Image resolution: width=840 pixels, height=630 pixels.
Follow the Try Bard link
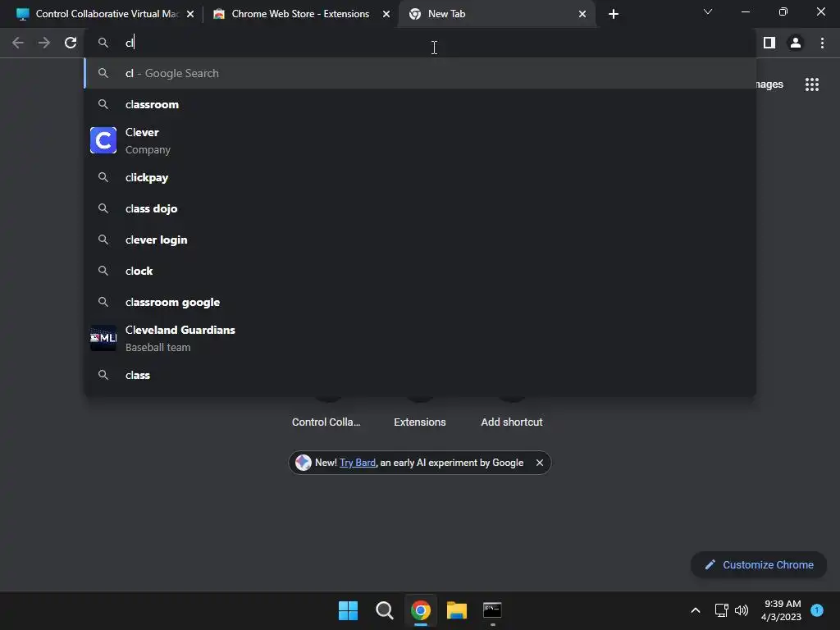[358, 463]
